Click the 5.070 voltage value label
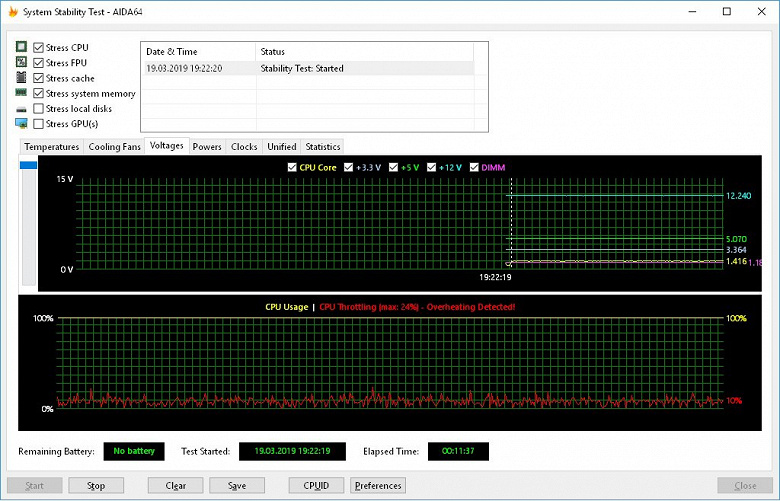Image resolution: width=780 pixels, height=501 pixels. [x=736, y=239]
